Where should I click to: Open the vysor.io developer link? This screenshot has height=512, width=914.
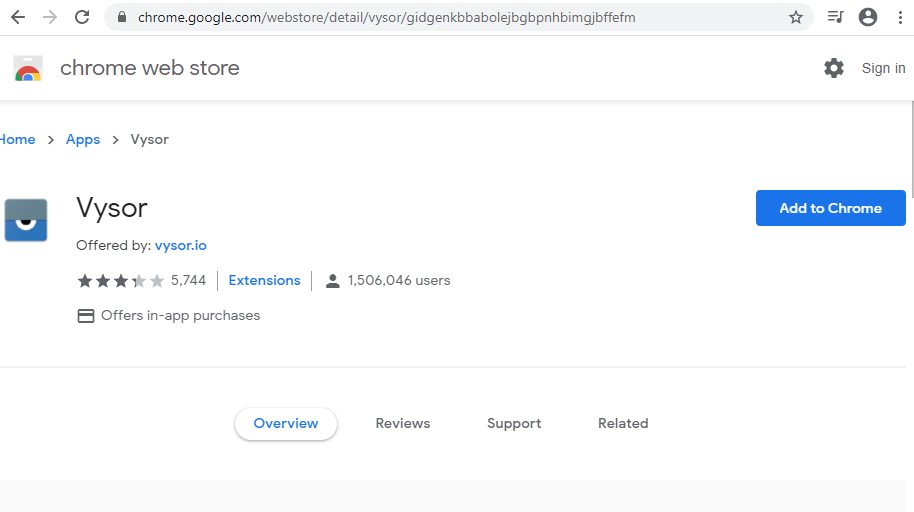tap(181, 246)
